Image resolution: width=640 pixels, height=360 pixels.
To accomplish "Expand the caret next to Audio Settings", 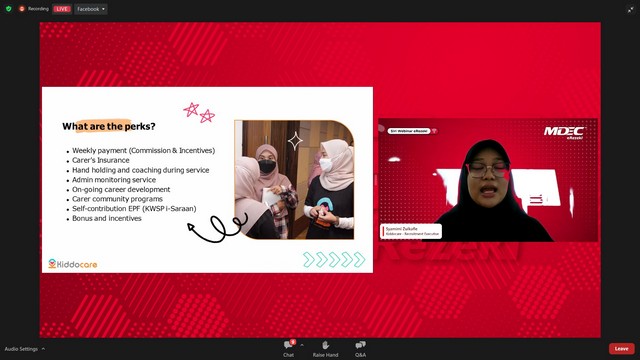I will click(43, 349).
